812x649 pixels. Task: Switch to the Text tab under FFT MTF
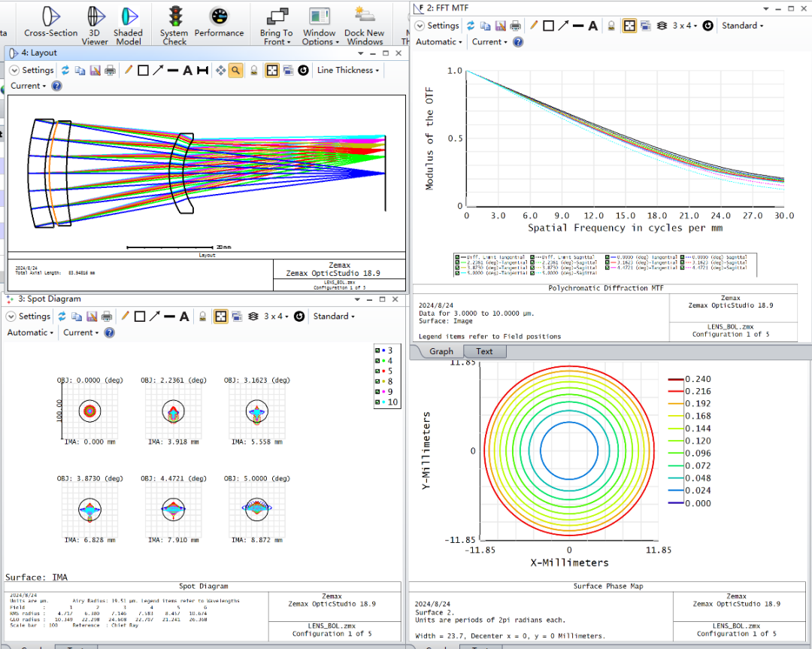click(x=484, y=351)
